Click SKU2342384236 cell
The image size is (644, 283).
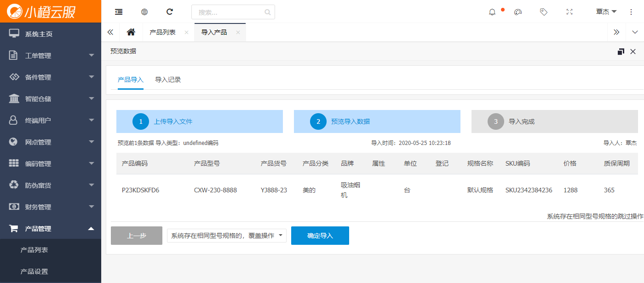point(529,190)
